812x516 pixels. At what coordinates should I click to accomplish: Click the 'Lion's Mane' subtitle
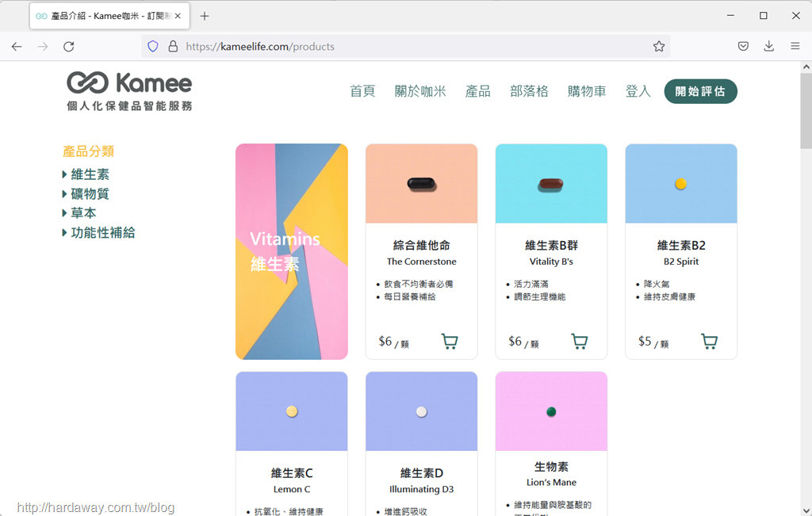tap(551, 483)
